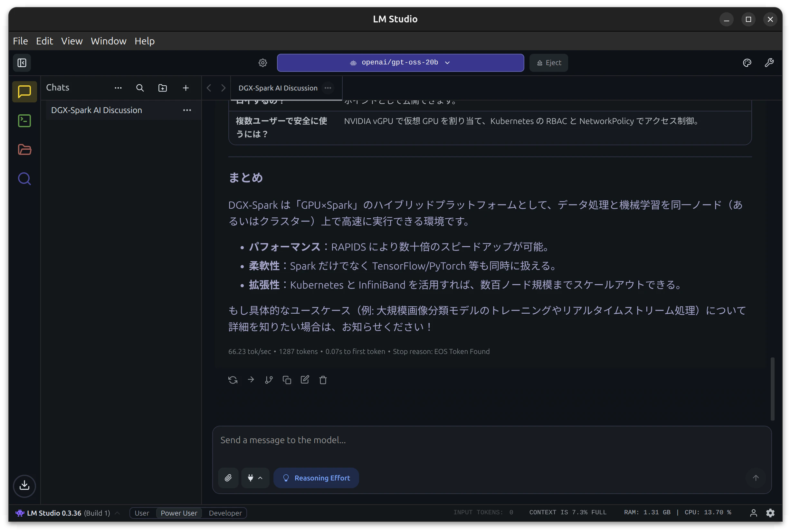791x532 pixels.
Task: Send the message with up-arrow button
Action: [756, 478]
